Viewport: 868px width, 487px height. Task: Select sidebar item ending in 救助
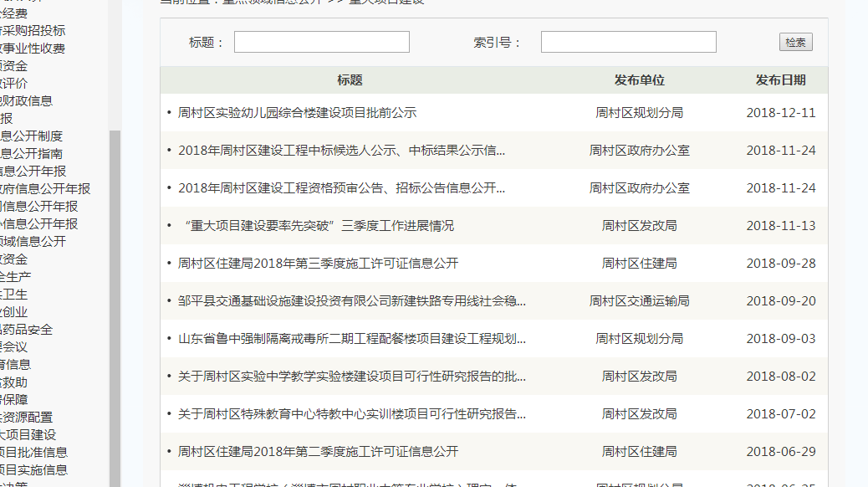14,383
